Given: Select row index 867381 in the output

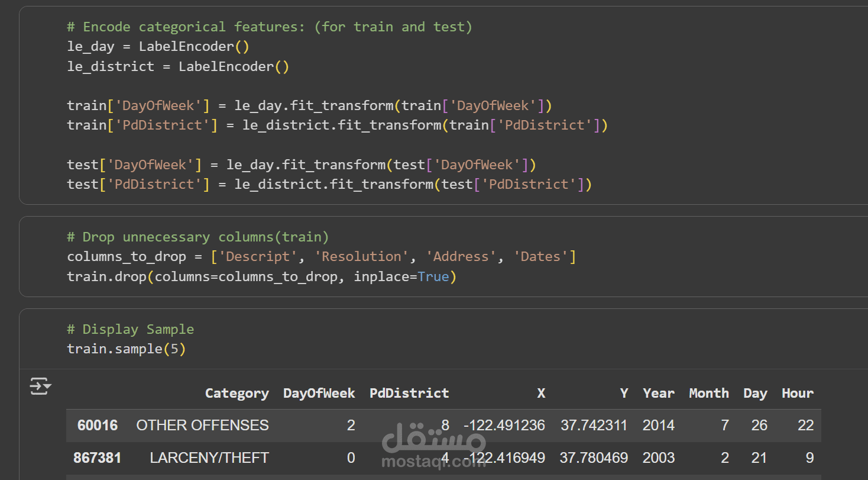Looking at the screenshot, I should 98,458.
